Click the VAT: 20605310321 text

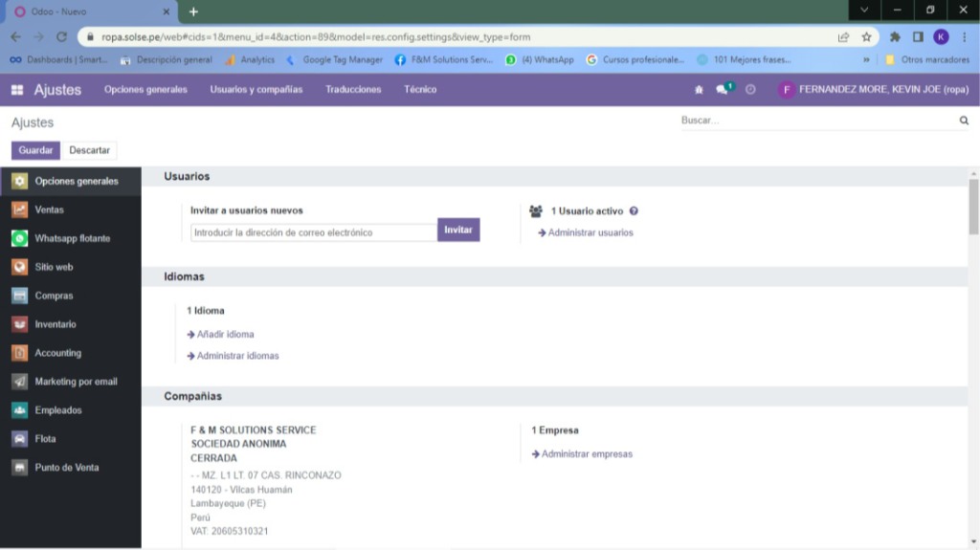coord(230,531)
